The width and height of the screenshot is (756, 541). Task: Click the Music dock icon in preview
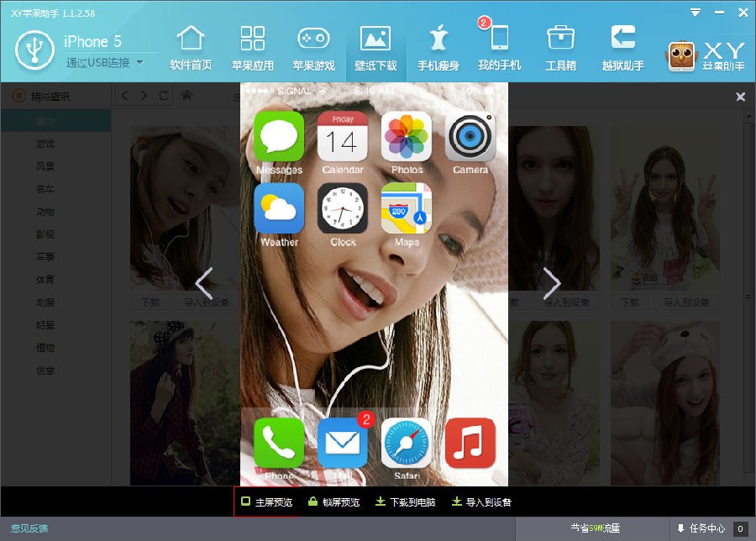[x=470, y=443]
